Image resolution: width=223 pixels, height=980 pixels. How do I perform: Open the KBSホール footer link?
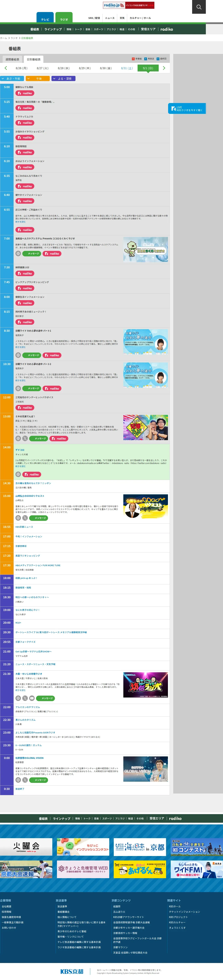[175, 907]
